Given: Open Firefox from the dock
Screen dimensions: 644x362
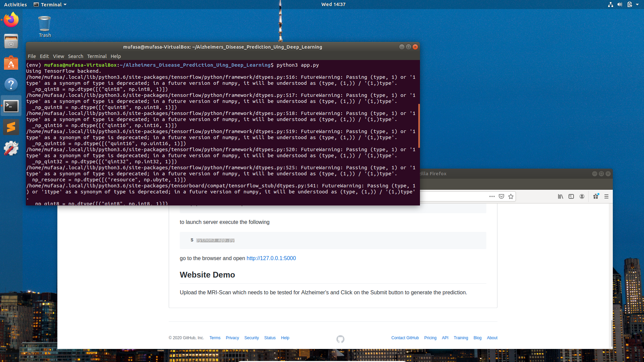Looking at the screenshot, I should coord(11,20).
